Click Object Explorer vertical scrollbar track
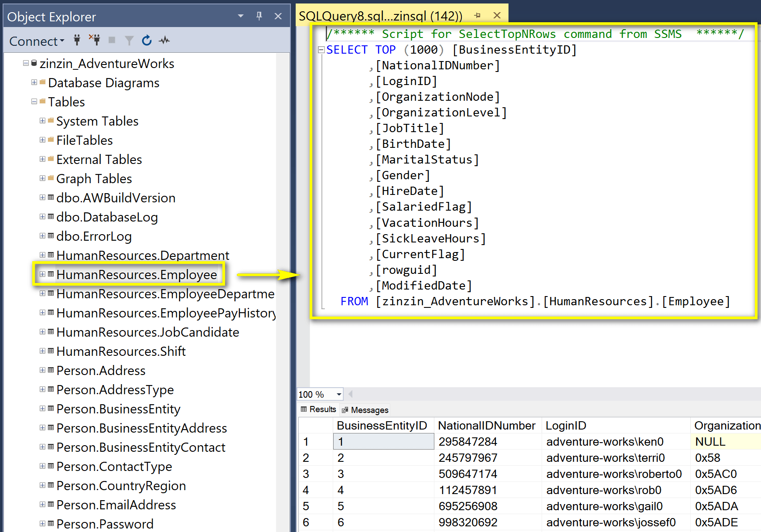761x532 pixels. tap(283, 292)
